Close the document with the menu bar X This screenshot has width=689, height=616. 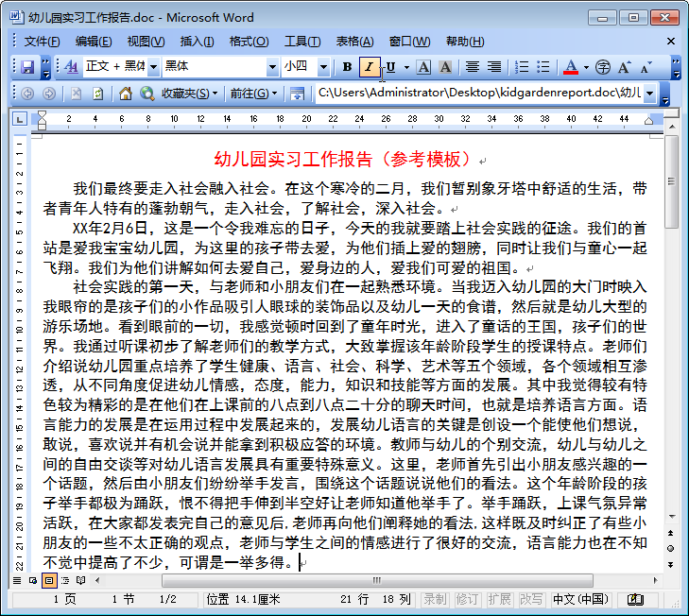click(670, 42)
